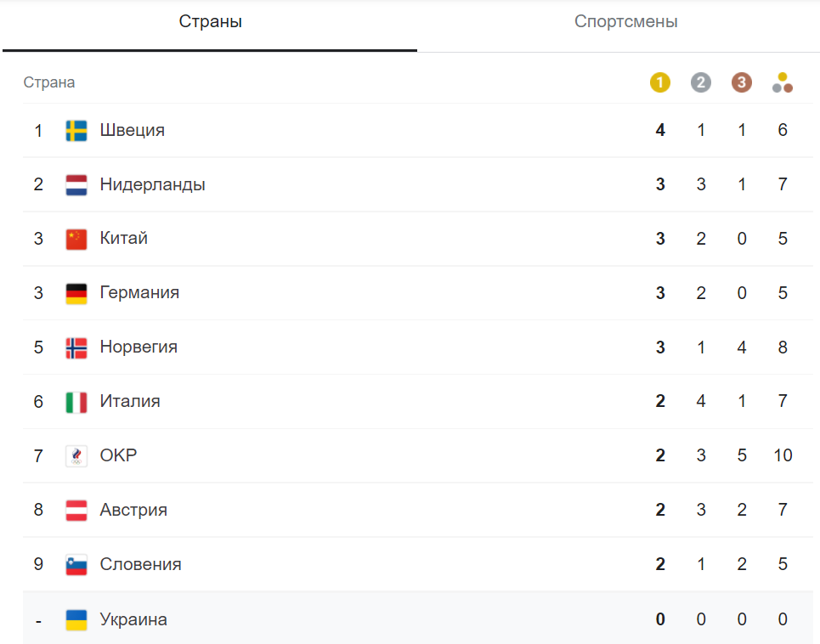Screen dimensions: 820x644
Task: Click the silver medal column icon
Action: tap(701, 82)
